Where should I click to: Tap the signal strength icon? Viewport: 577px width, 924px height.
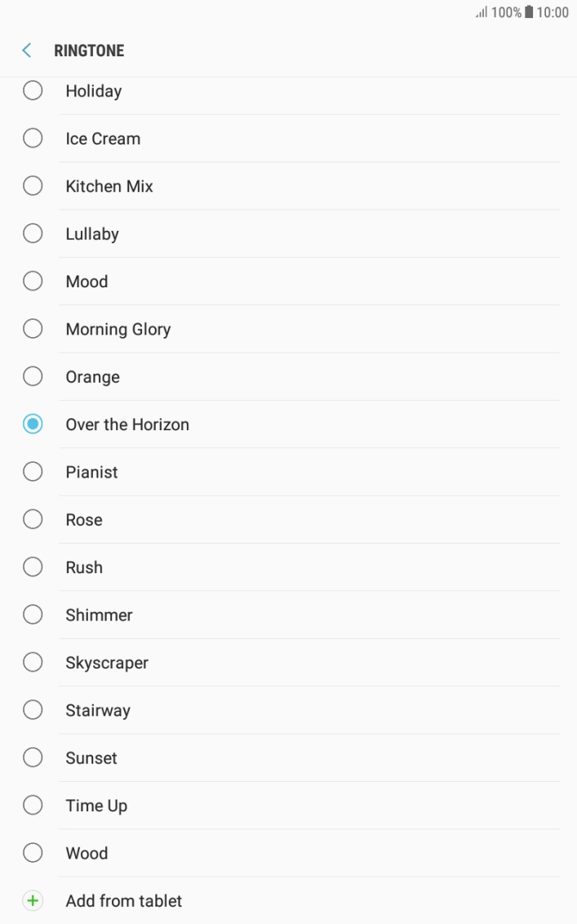481,13
